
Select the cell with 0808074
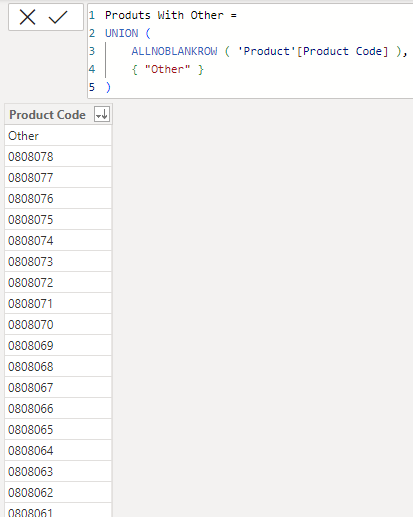coord(58,241)
